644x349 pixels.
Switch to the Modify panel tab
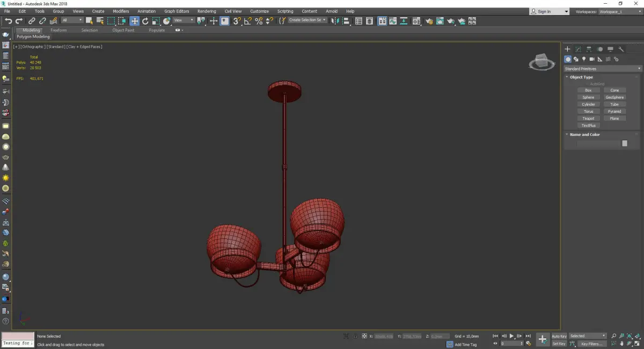point(578,49)
